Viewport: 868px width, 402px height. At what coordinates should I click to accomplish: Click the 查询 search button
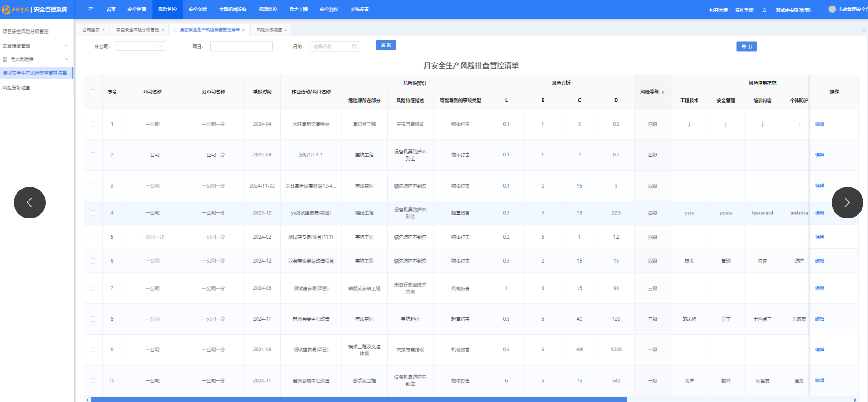click(x=386, y=45)
